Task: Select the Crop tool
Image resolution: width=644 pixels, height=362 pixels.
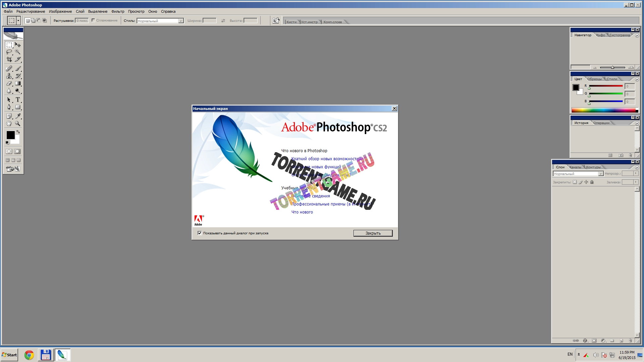Action: (x=9, y=59)
